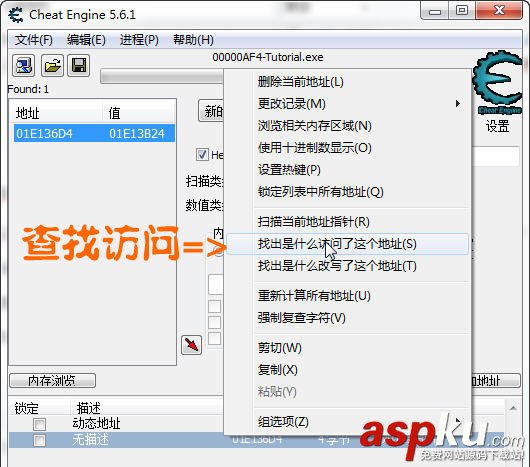The image size is (530, 467).
Task: Click the 设置 label under logo
Action: pyautogui.click(x=497, y=126)
